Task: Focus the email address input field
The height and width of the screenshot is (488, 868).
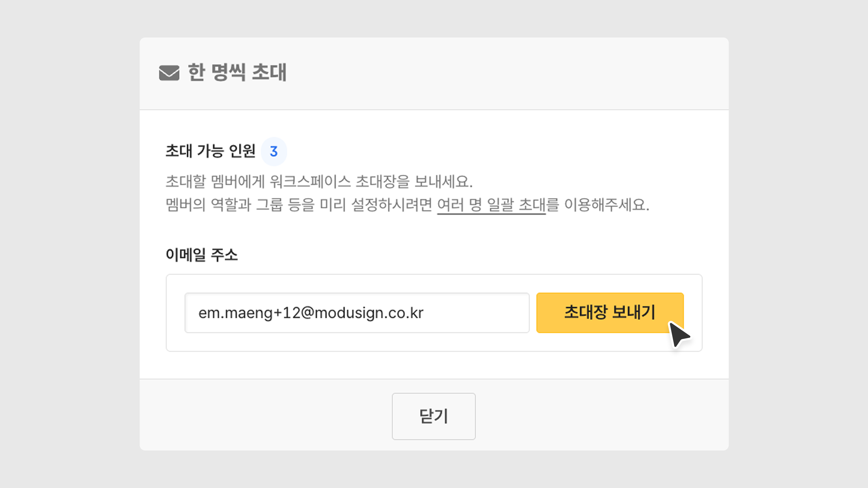Action: click(356, 312)
